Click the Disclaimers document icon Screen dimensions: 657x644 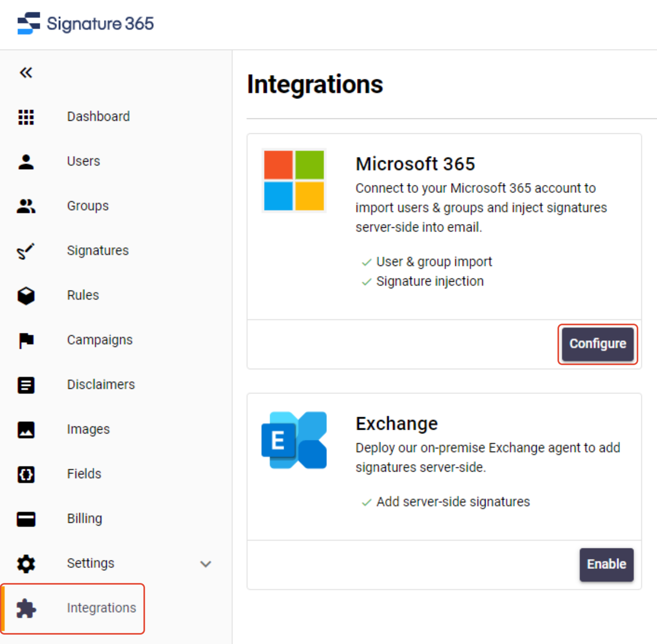(26, 385)
